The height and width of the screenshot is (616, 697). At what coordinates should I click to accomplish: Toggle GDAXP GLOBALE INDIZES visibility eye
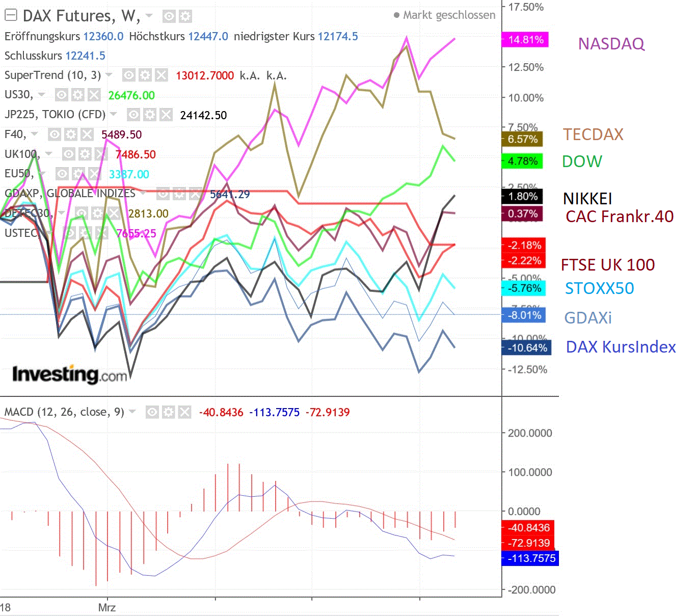163,194
